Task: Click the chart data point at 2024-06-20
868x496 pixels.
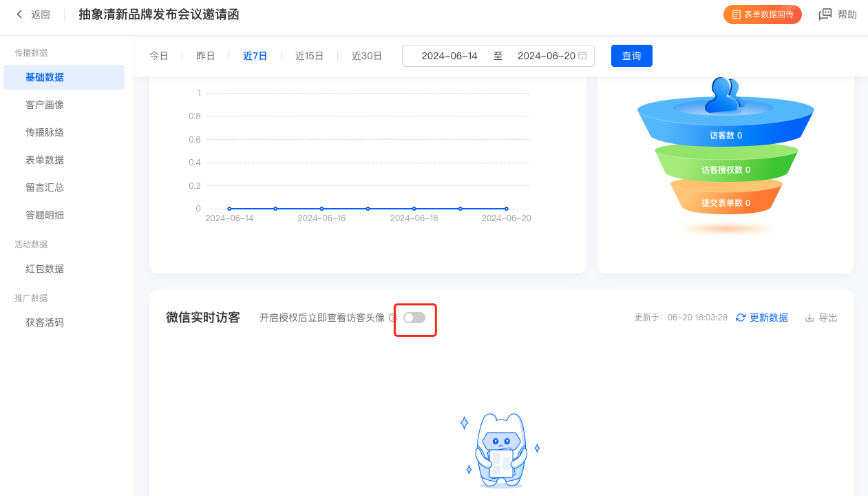Action: (x=507, y=209)
